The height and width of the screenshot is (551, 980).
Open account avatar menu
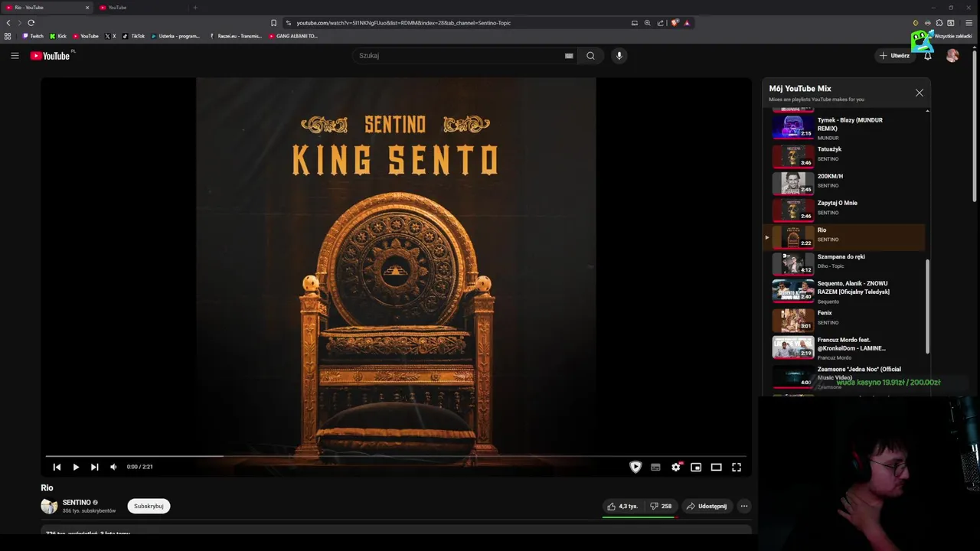click(x=952, y=55)
